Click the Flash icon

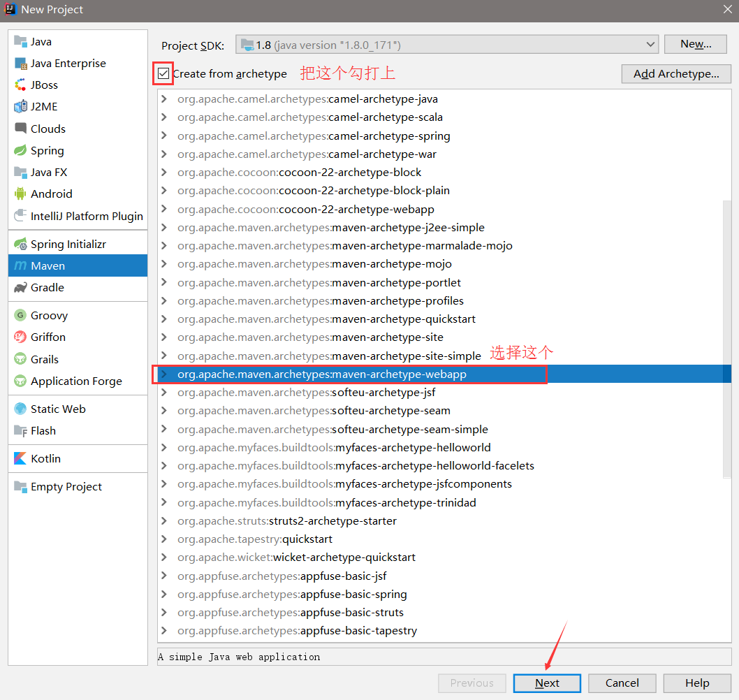tap(20, 431)
